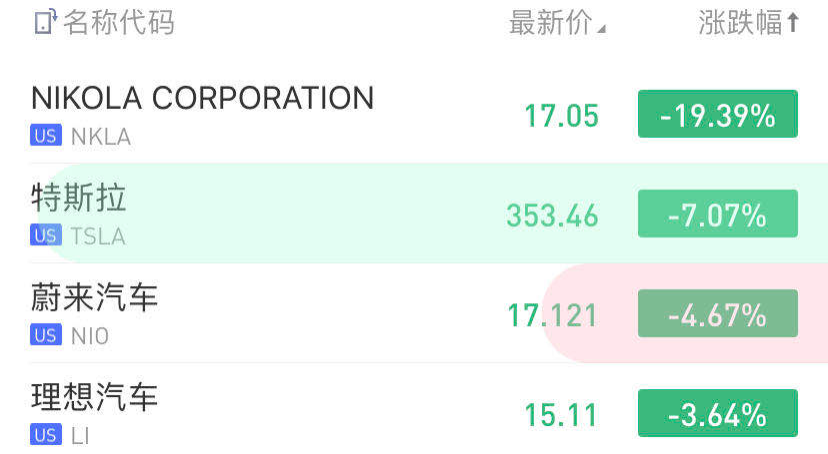Click Nikola's latest price 17.05

561,116
